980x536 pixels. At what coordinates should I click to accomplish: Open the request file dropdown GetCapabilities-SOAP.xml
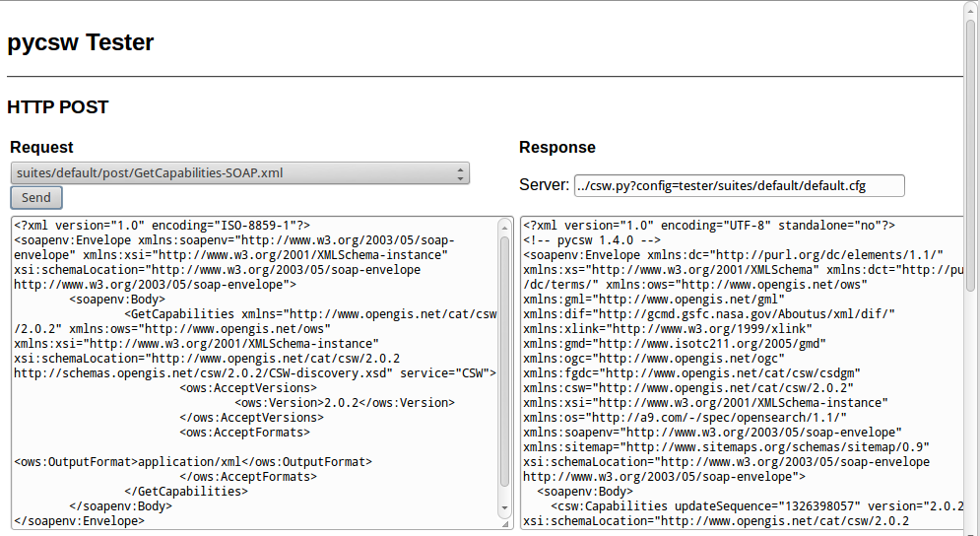[240, 173]
